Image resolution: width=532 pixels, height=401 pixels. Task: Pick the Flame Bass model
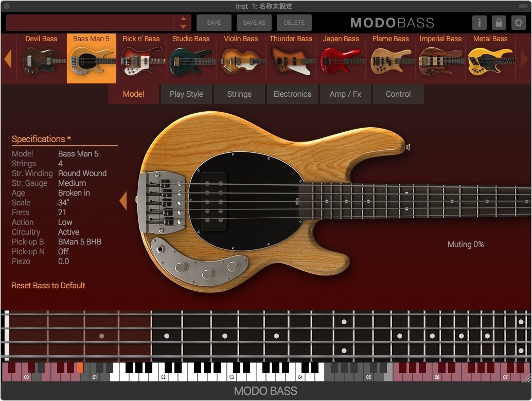(x=390, y=58)
